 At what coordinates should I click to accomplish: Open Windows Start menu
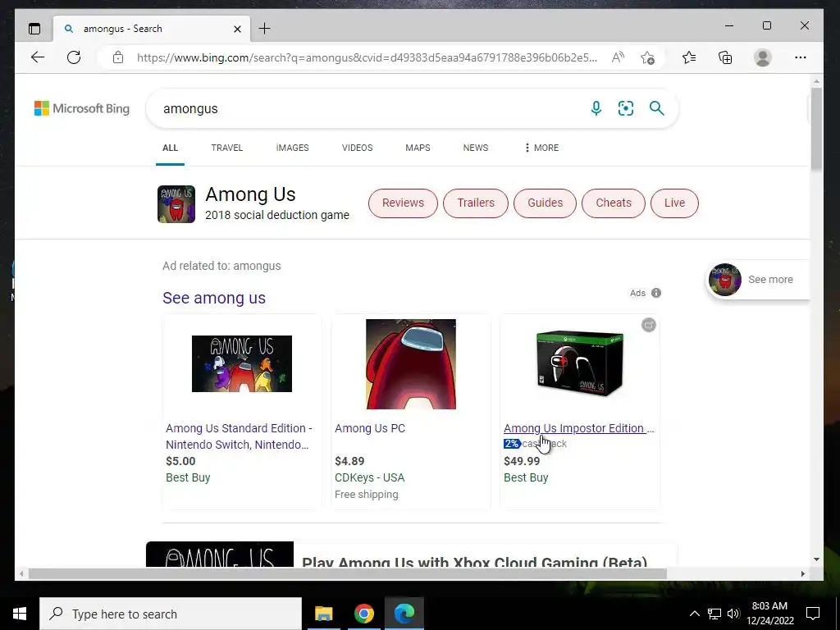pos(20,614)
